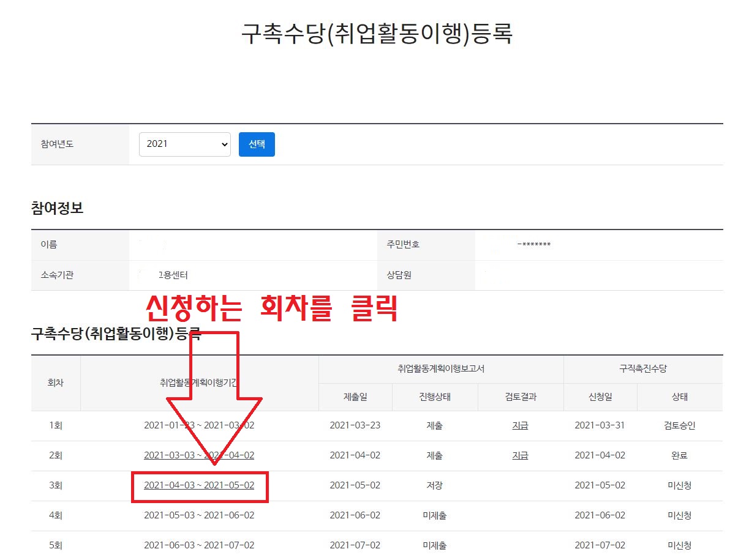Screen dimensions: 730x560
Task: Click the 지급 review result link in row 2회
Action: (520, 455)
